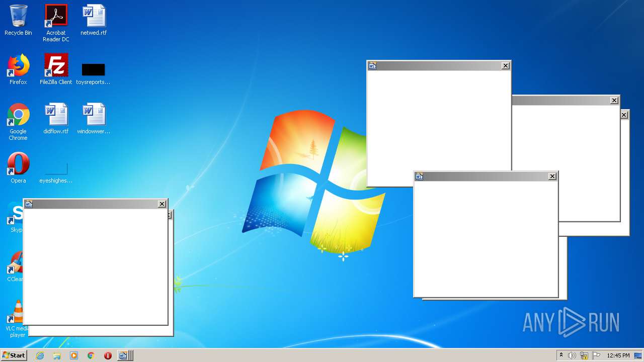
Task: Close the topmost blank window on the right
Action: [506, 66]
